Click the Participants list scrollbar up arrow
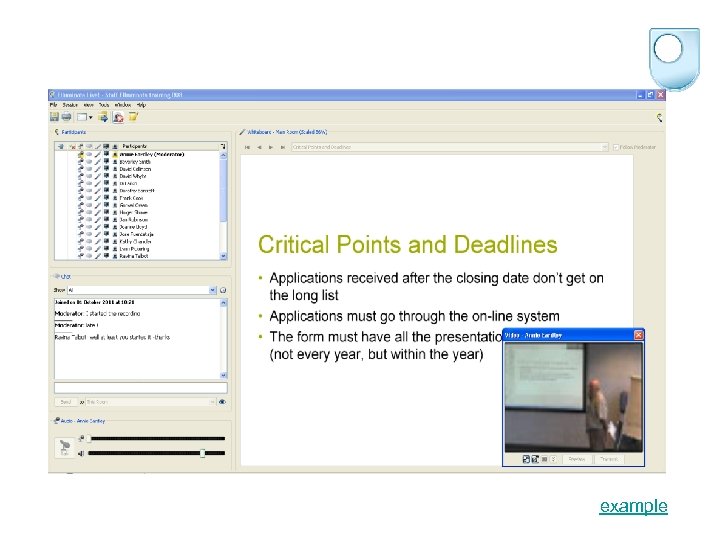Image resolution: width=720 pixels, height=540 pixels. pyautogui.click(x=224, y=155)
